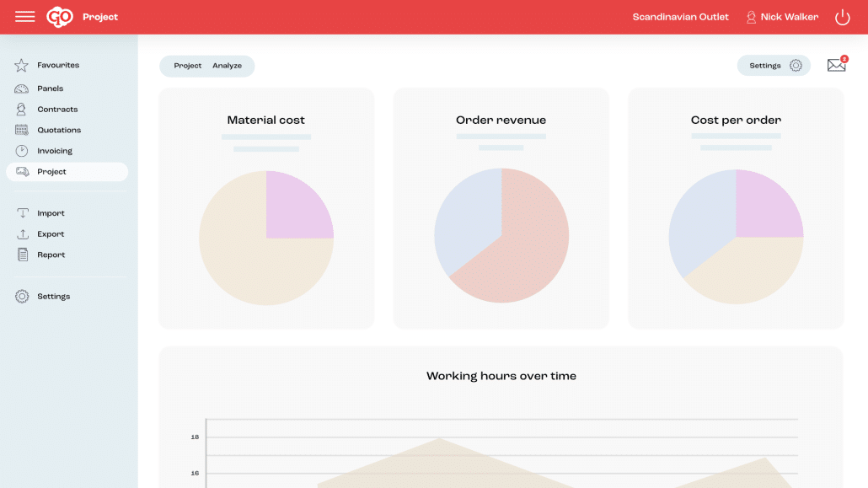
Task: Click the gear icon in the Settings pill
Action: 796,66
